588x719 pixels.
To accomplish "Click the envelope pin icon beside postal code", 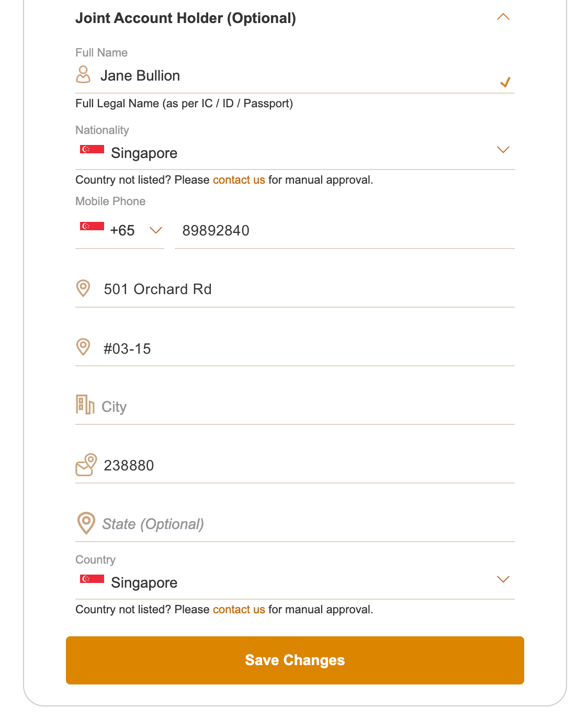I will [86, 465].
